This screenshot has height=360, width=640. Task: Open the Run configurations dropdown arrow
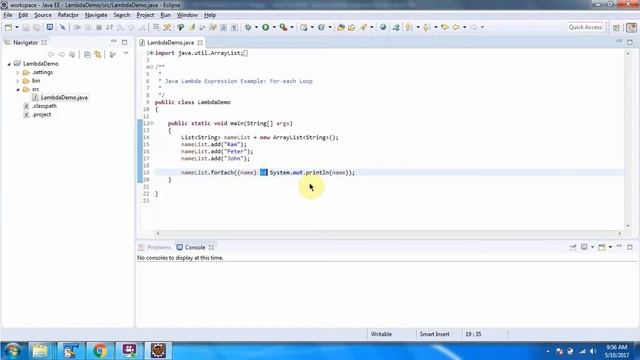274,27
